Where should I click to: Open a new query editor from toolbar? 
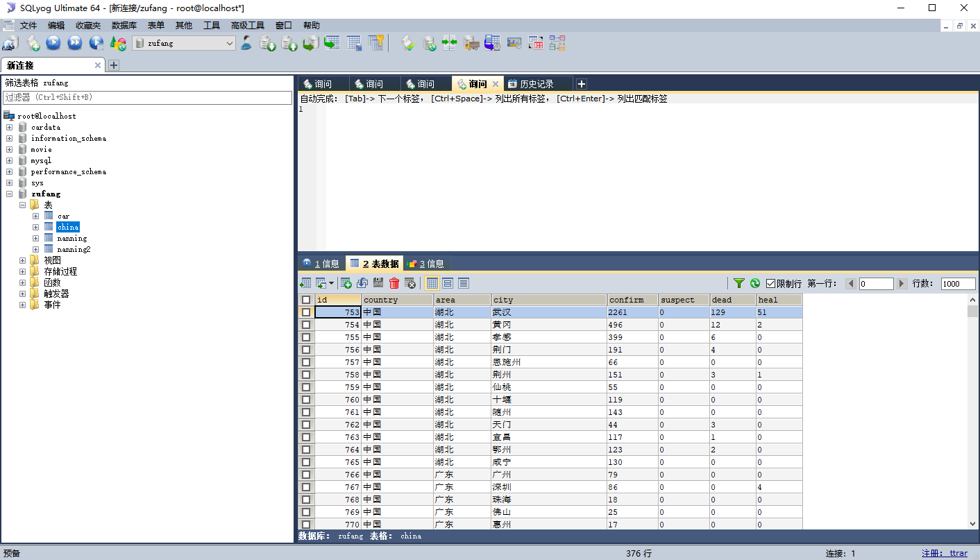point(33,44)
